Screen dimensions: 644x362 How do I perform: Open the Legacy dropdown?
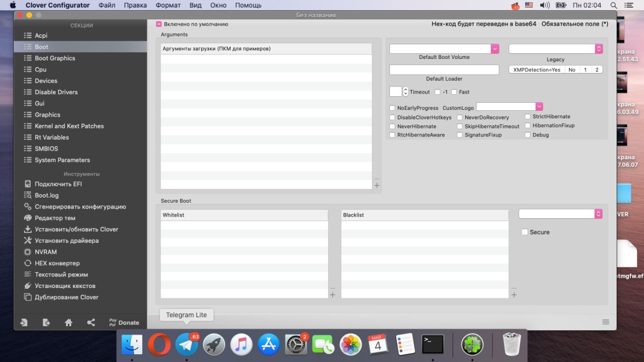pos(599,49)
